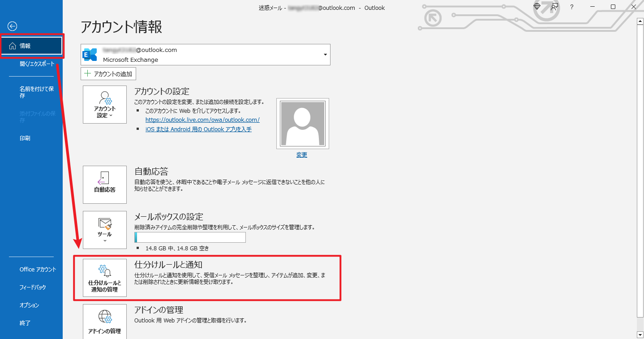
Task: Click the 変更 link under the photo
Action: pos(302,155)
